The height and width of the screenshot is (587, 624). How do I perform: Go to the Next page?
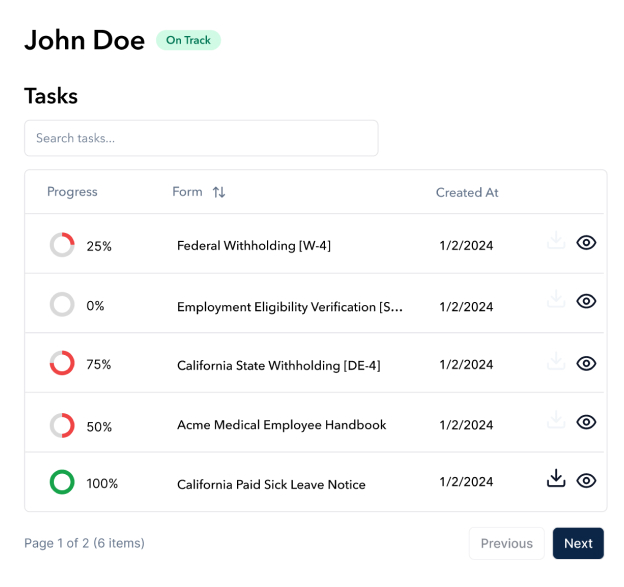point(578,543)
